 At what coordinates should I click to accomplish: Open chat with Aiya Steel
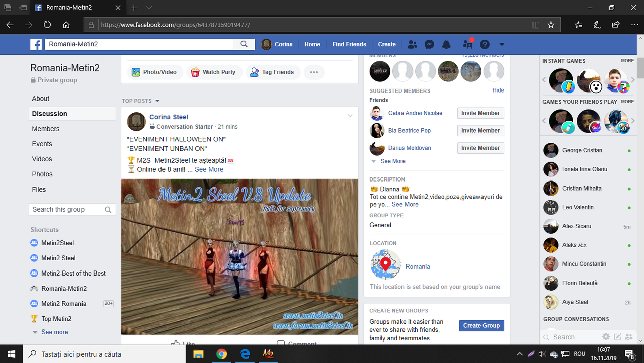[x=587, y=302]
